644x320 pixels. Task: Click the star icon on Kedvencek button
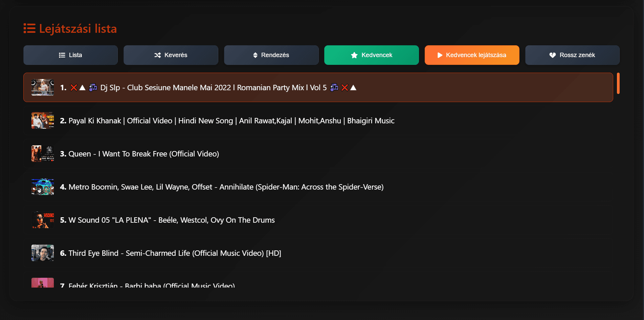[354, 55]
